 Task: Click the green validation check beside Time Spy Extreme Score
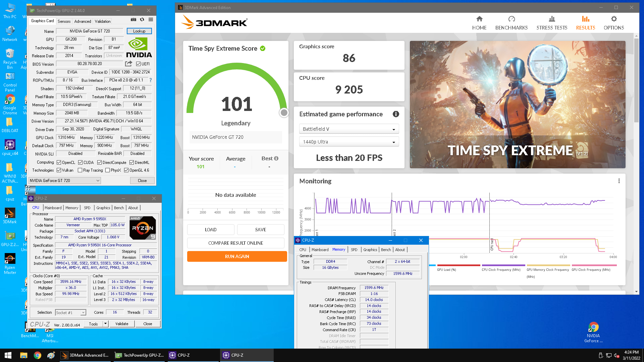click(263, 49)
